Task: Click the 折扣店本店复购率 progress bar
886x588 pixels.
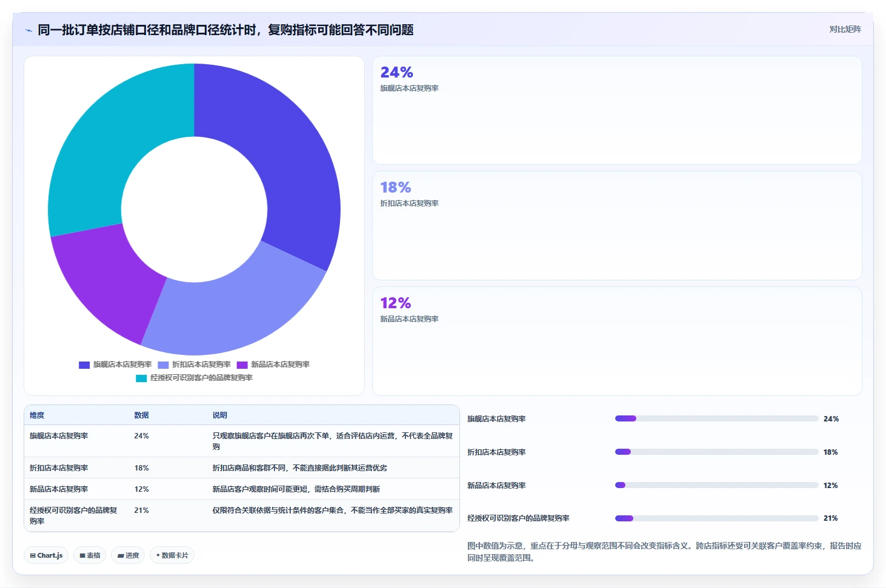Action: click(716, 452)
